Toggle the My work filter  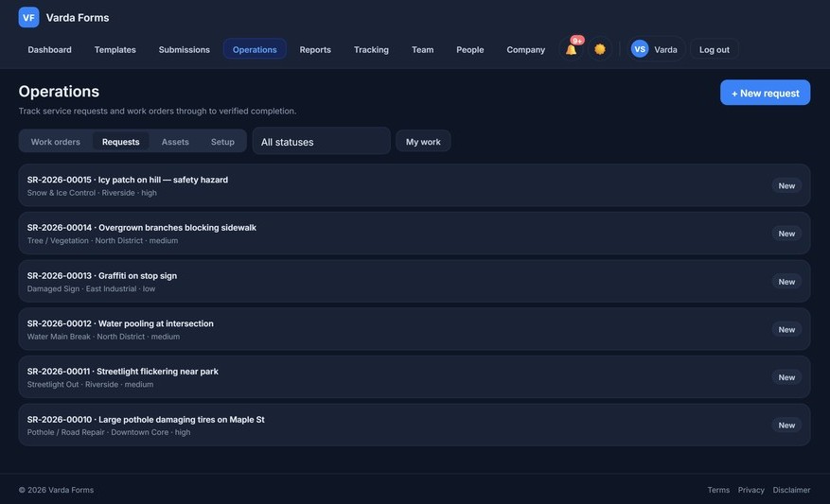point(423,142)
